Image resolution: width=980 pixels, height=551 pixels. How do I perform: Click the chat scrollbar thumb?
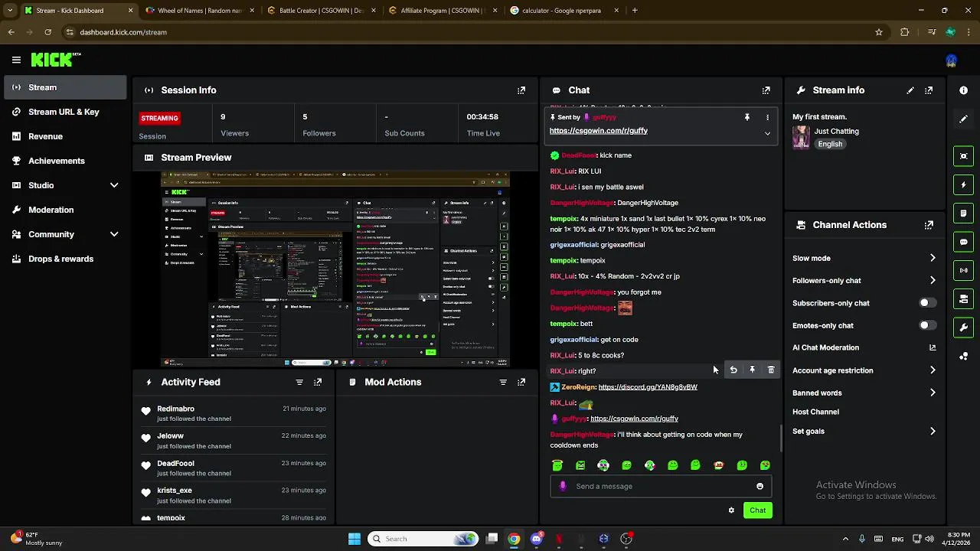tap(781, 438)
